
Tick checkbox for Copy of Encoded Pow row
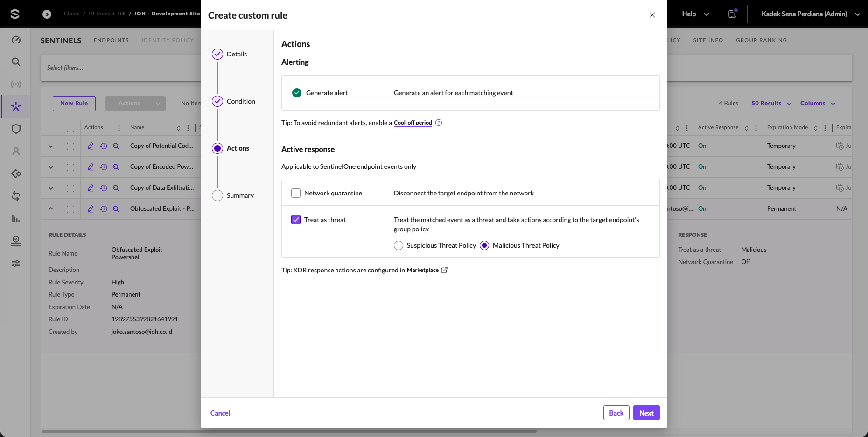[70, 167]
